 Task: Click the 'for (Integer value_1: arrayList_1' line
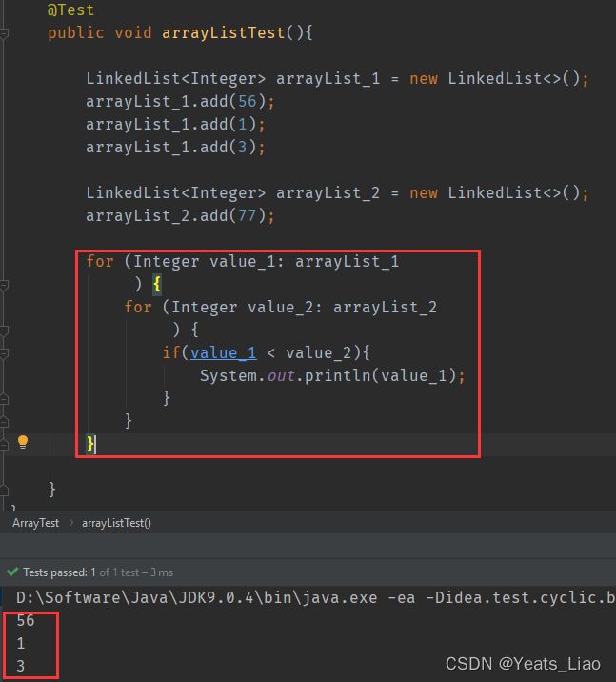[x=242, y=261]
